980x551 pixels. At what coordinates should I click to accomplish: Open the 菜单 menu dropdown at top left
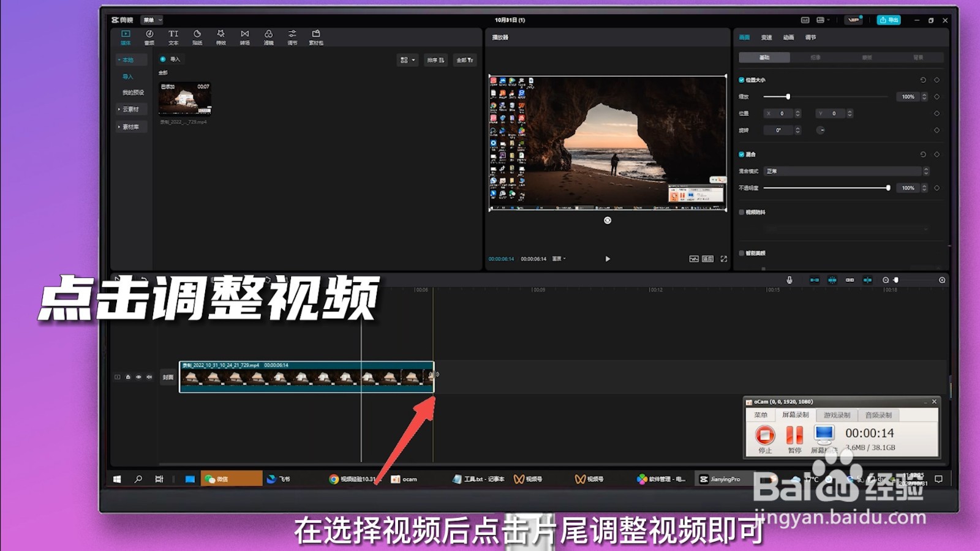(151, 20)
